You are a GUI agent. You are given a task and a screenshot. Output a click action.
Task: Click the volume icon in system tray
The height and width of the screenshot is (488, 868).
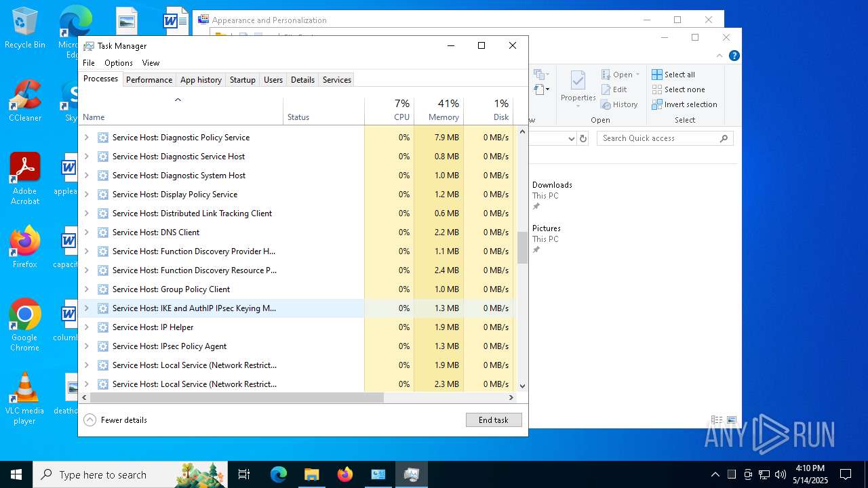[x=781, y=474]
